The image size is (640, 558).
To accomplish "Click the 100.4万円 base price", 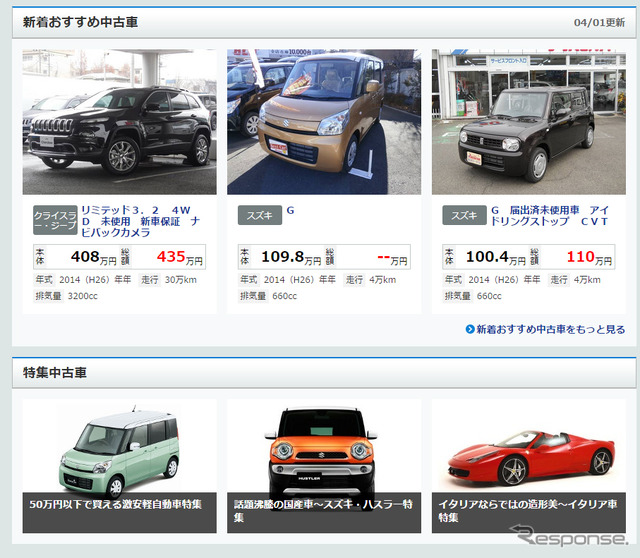I will click(x=496, y=257).
